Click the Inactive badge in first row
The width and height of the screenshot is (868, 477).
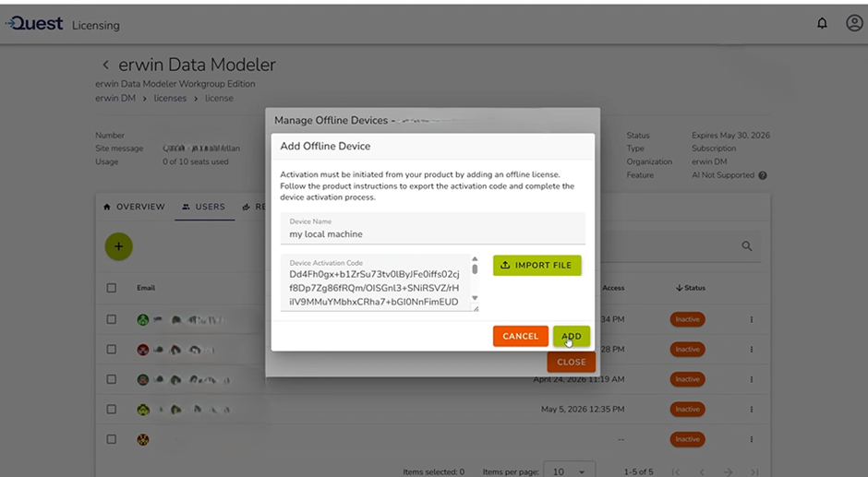[687, 319]
